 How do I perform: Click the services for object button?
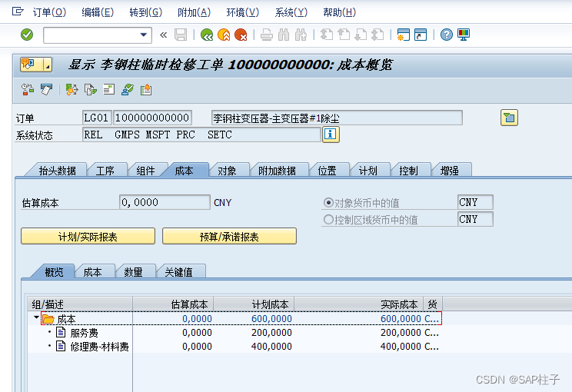[32, 65]
